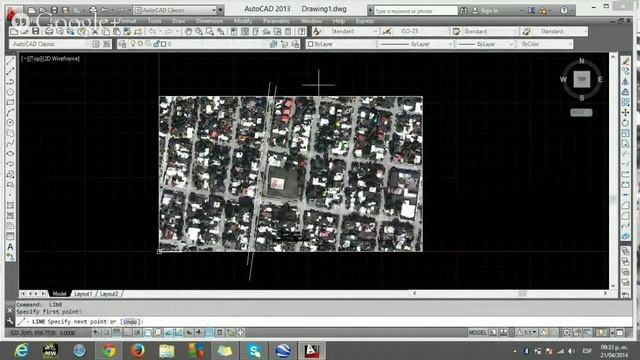Toggle Object Snap Tracking in status bar
640x360 pixels.
click(x=168, y=333)
